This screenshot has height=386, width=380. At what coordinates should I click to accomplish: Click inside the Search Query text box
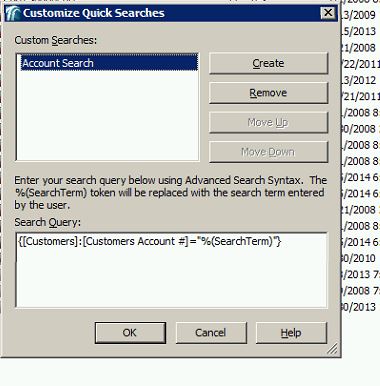[172, 270]
